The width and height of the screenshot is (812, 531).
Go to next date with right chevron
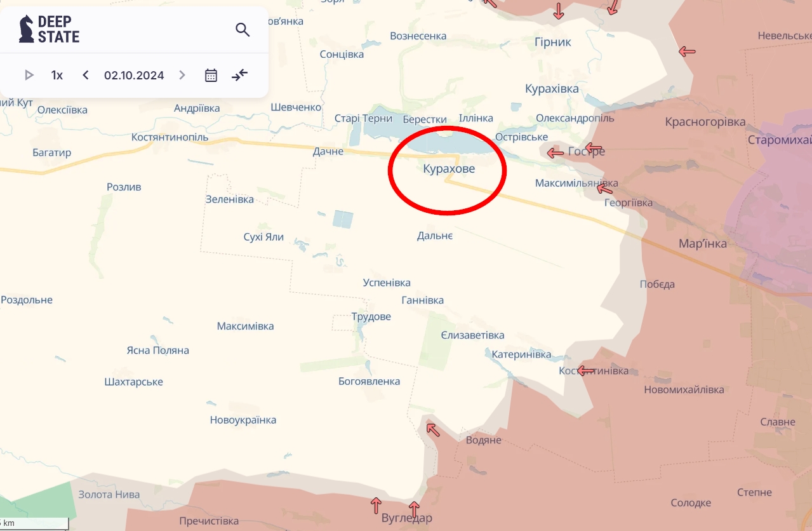182,75
